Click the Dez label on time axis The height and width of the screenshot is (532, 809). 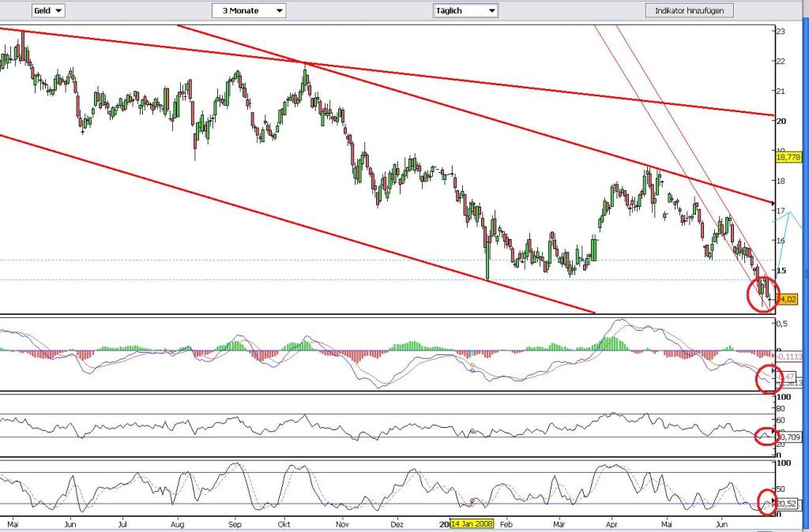tap(397, 524)
